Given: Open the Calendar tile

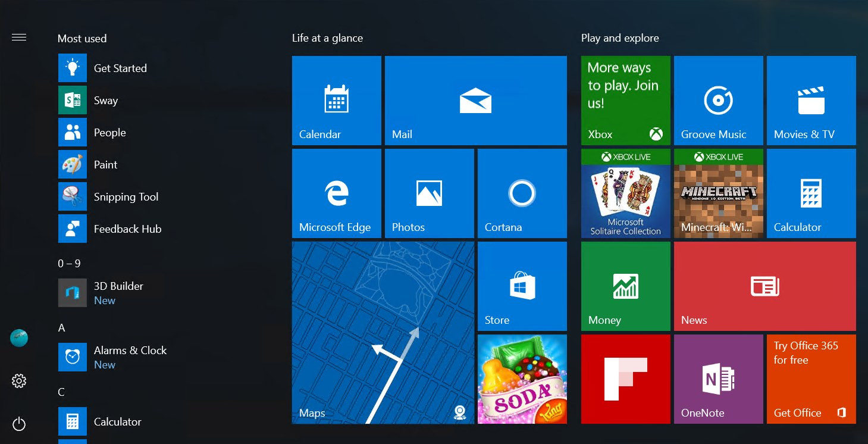Looking at the screenshot, I should pyautogui.click(x=336, y=101).
